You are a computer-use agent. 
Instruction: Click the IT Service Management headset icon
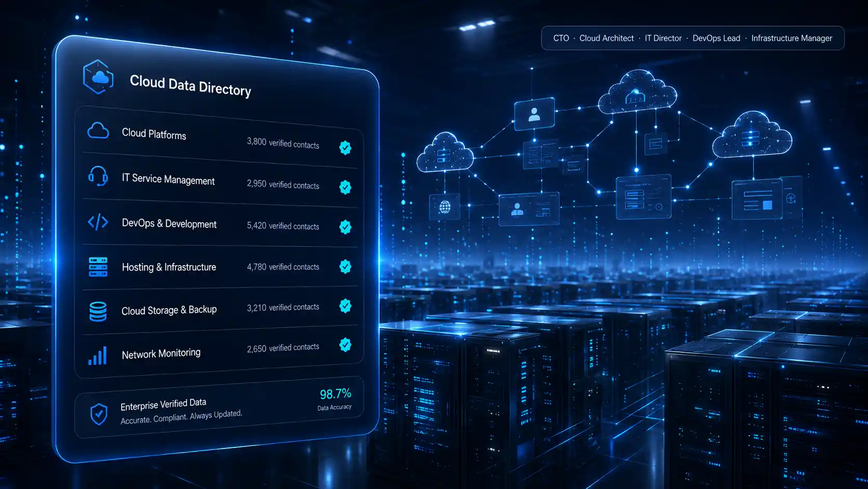click(x=98, y=176)
